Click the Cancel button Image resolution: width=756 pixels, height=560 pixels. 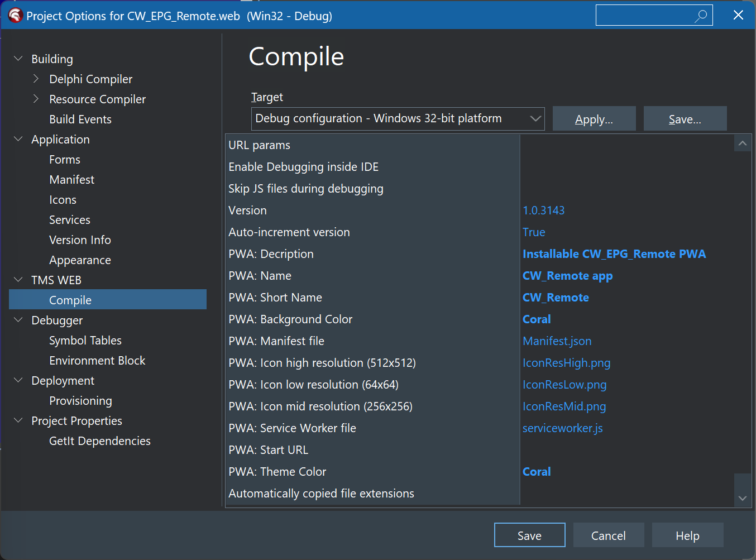pos(609,535)
